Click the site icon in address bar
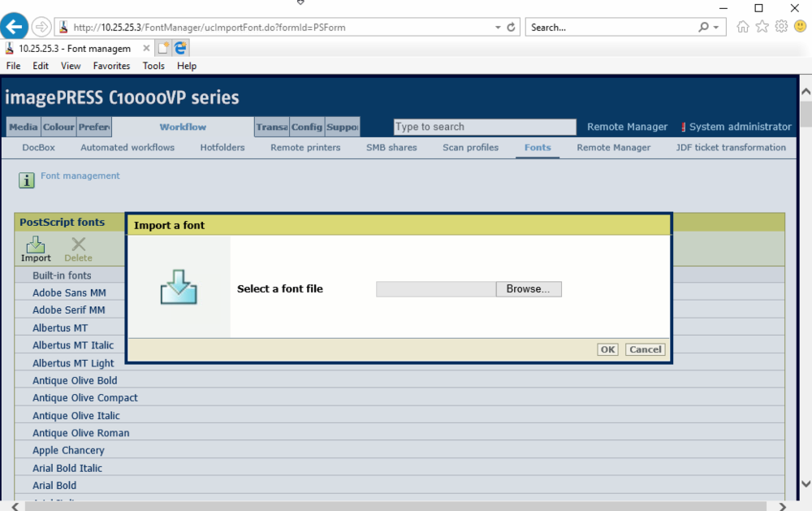This screenshot has width=812, height=511. [x=63, y=27]
